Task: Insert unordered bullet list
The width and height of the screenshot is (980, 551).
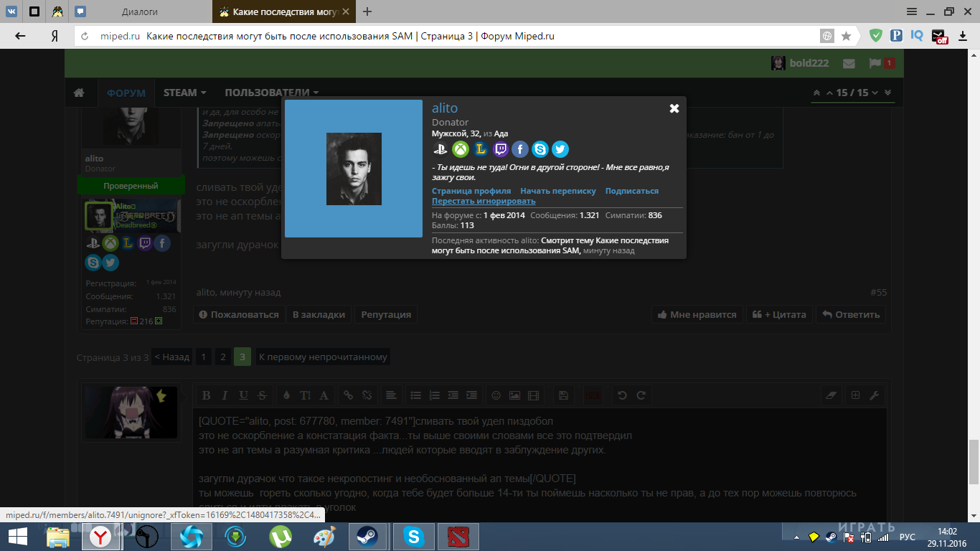Action: click(x=415, y=395)
